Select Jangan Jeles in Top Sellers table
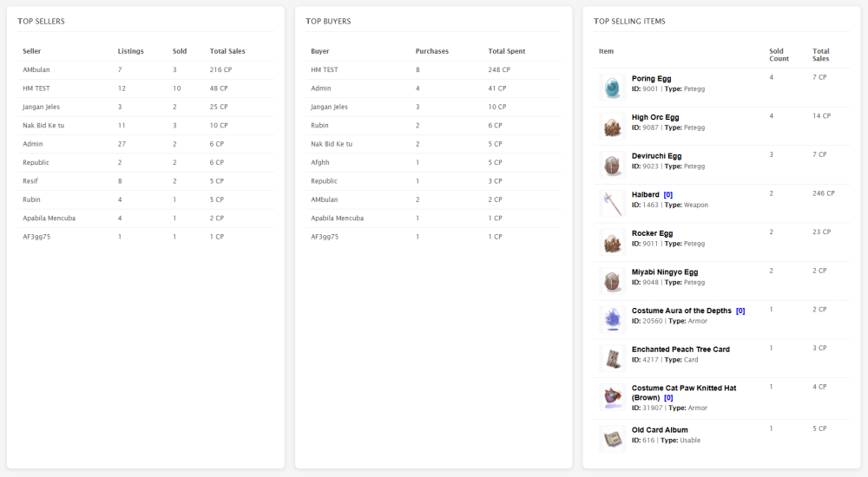Image resolution: width=868 pixels, height=477 pixels. coord(41,107)
